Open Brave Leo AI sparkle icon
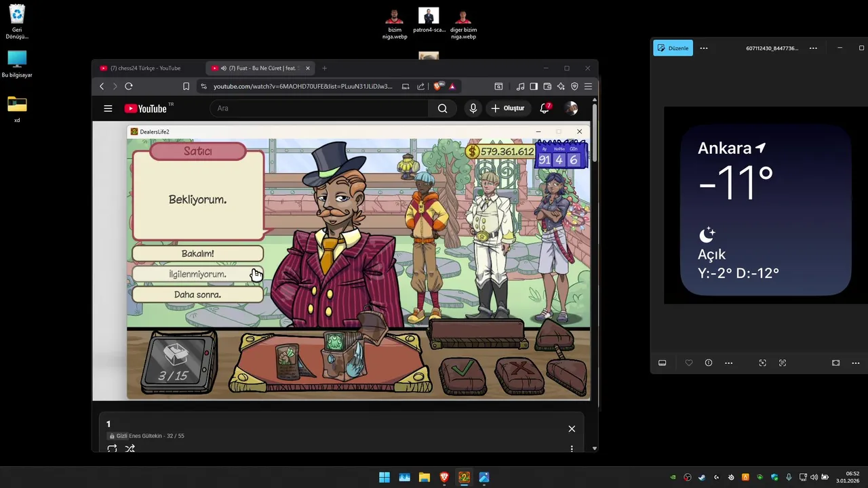The height and width of the screenshot is (488, 868). (561, 86)
